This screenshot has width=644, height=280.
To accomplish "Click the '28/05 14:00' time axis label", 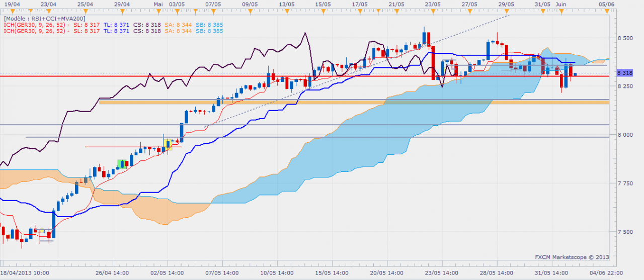I will 497,272.
